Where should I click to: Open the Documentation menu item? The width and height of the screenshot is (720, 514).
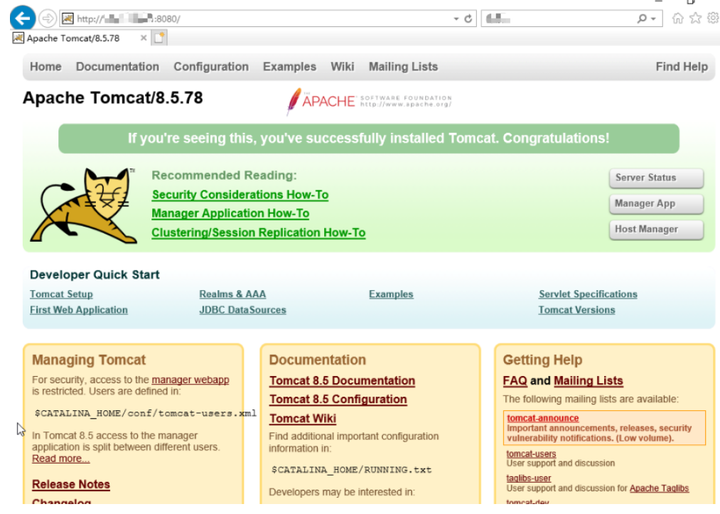pyautogui.click(x=118, y=67)
